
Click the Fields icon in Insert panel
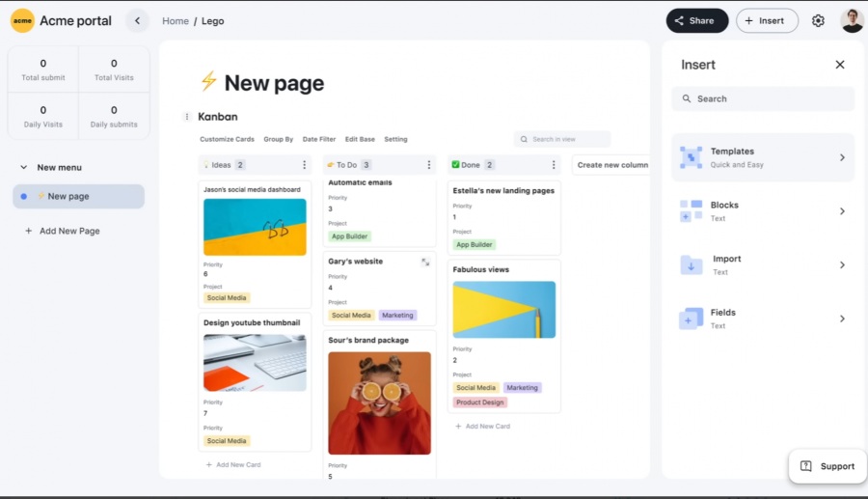[x=691, y=319]
